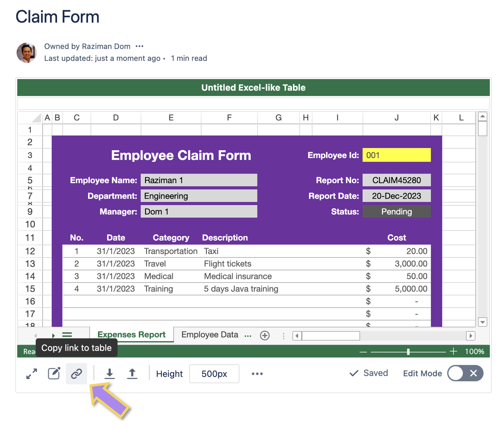Click the Pending status cell

[x=396, y=212]
